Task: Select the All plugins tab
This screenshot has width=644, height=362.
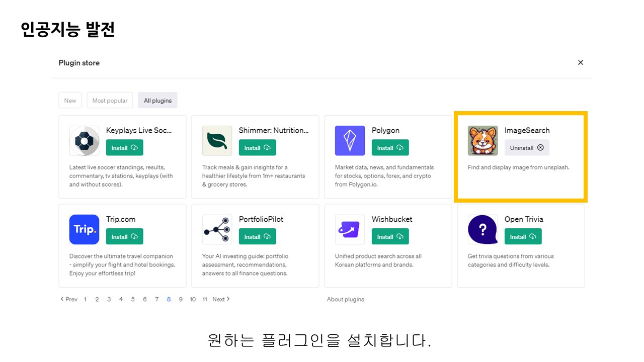Action: point(157,101)
